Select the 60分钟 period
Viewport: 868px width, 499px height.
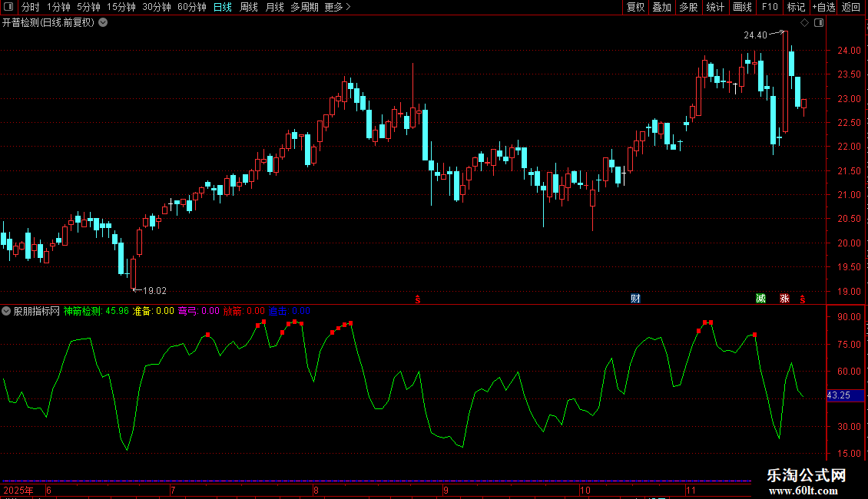191,7
